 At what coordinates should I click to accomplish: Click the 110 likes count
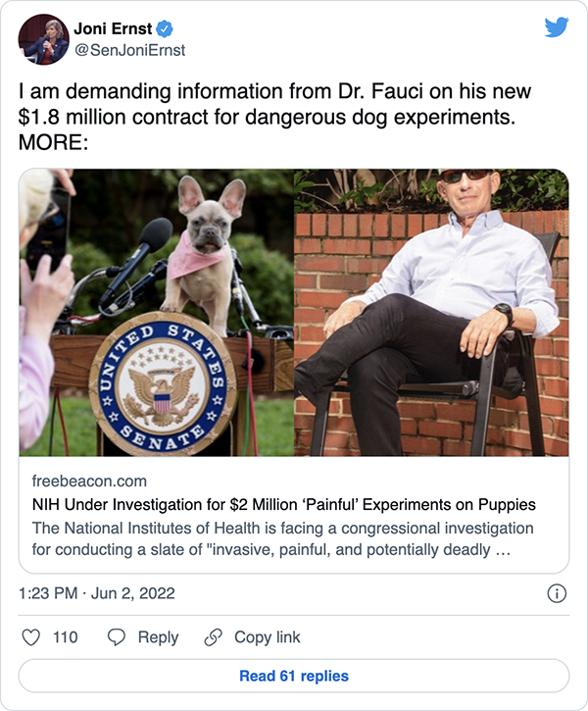click(x=65, y=637)
